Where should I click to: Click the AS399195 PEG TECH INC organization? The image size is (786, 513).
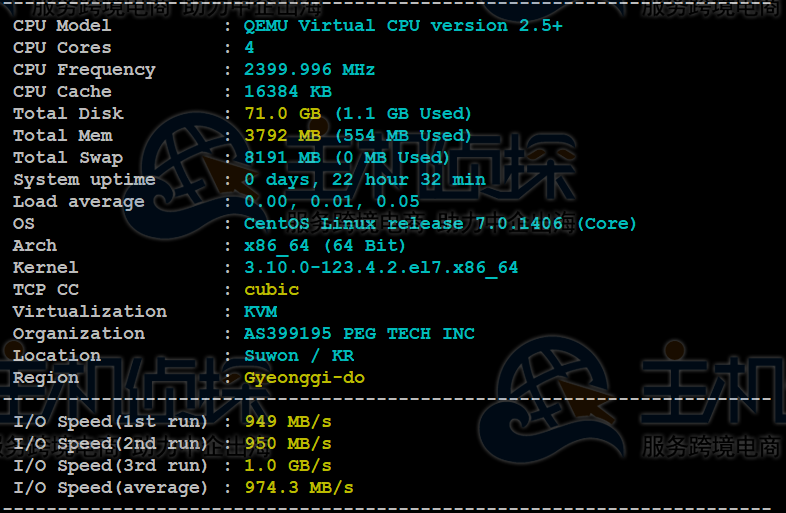(359, 334)
